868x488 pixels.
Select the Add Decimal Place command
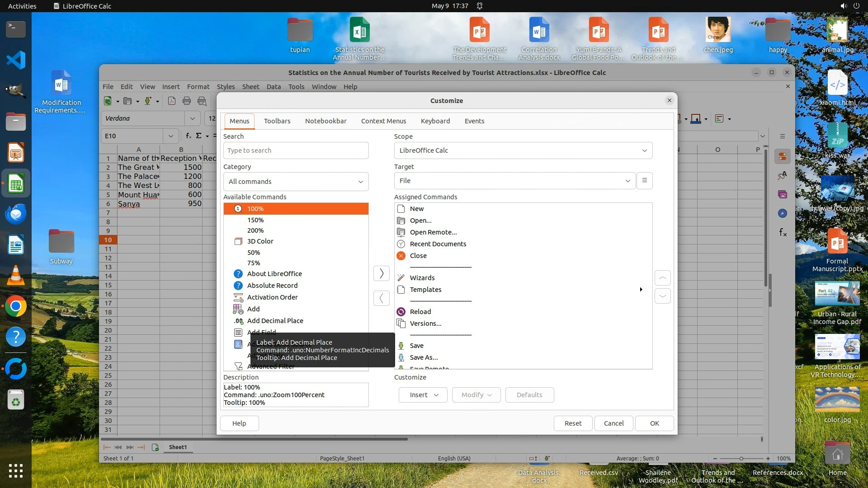pos(275,321)
